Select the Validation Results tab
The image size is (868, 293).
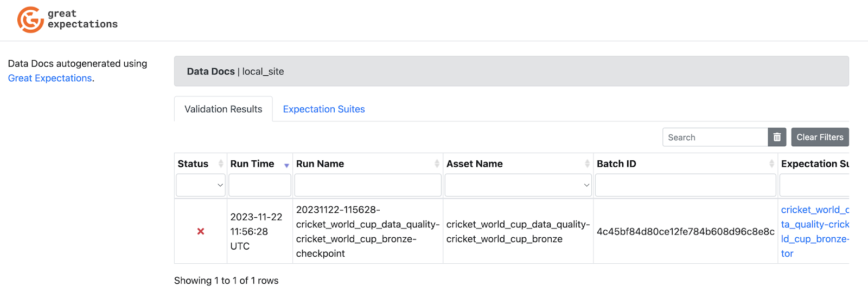click(223, 109)
